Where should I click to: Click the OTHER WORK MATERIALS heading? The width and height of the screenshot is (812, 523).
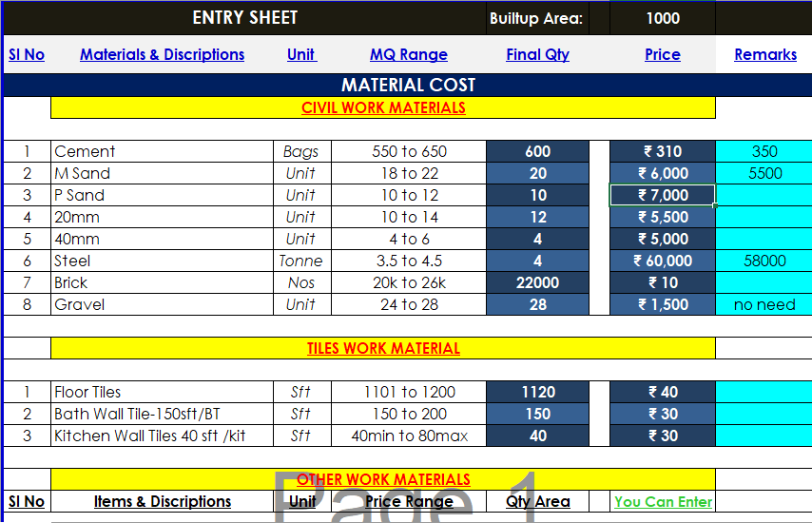(x=383, y=479)
